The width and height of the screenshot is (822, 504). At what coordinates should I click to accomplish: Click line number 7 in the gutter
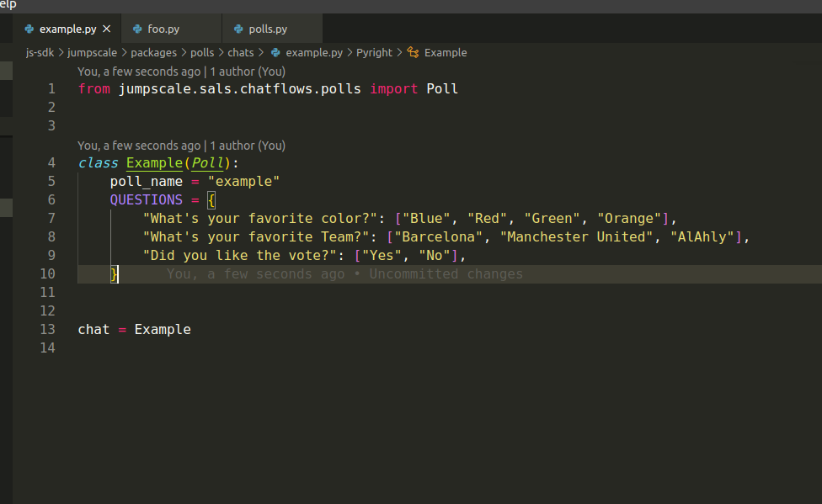51,218
